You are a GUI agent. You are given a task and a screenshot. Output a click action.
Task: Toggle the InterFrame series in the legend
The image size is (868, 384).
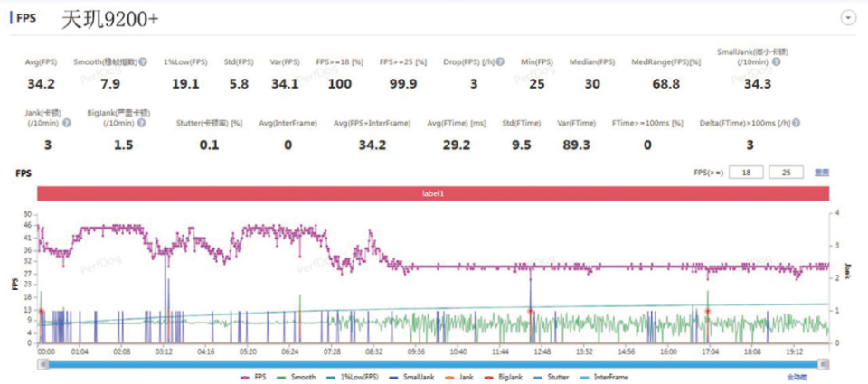(604, 378)
